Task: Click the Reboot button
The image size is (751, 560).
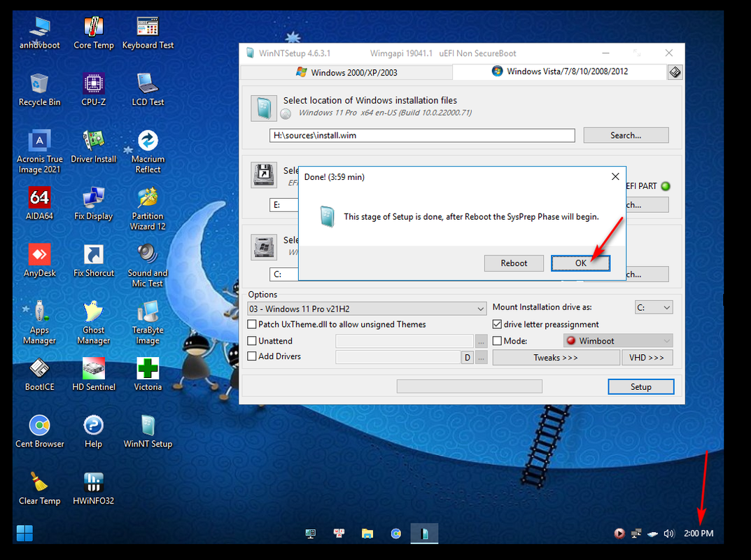Action: click(514, 263)
